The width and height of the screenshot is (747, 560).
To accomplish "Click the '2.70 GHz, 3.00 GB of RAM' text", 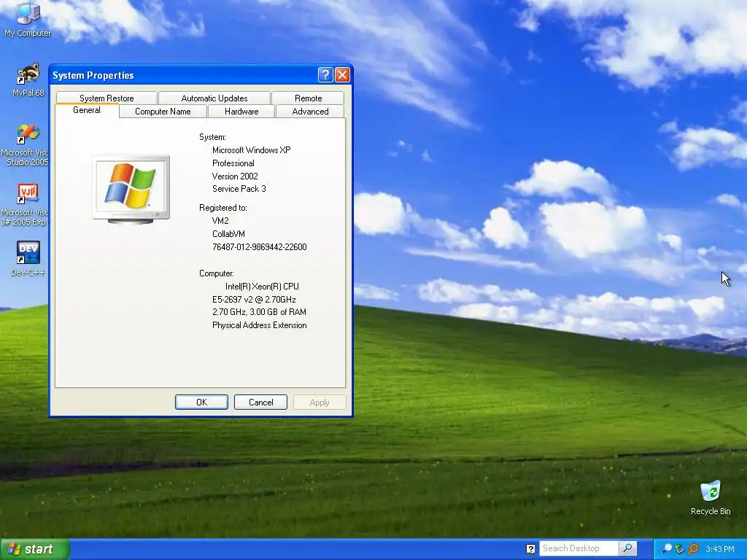I will pyautogui.click(x=259, y=312).
